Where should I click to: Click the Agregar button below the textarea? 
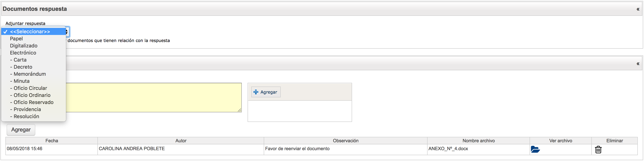click(x=21, y=130)
